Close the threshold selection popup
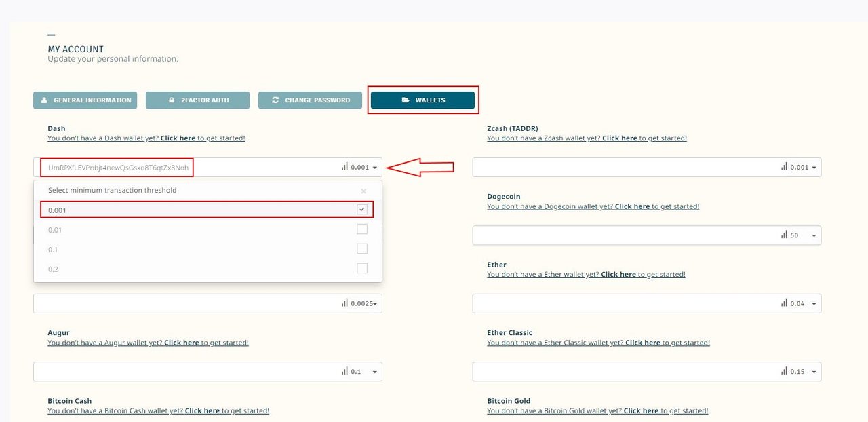 tap(363, 191)
